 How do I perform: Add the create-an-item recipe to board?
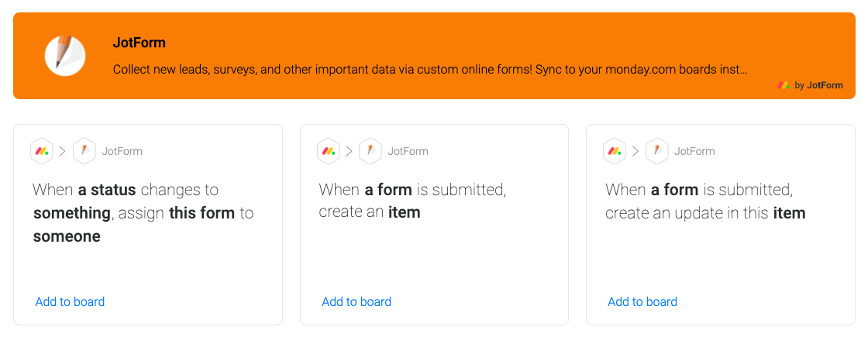pyautogui.click(x=356, y=301)
